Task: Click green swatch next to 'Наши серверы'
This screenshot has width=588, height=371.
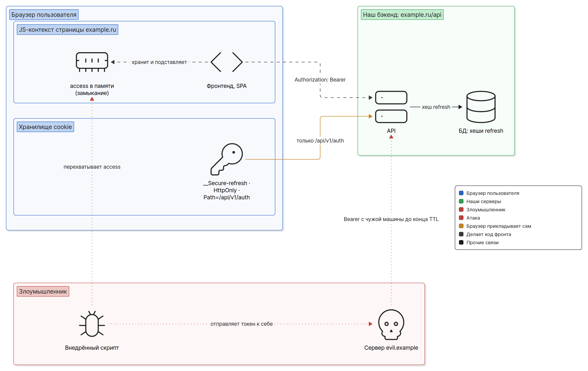Action: point(461,201)
